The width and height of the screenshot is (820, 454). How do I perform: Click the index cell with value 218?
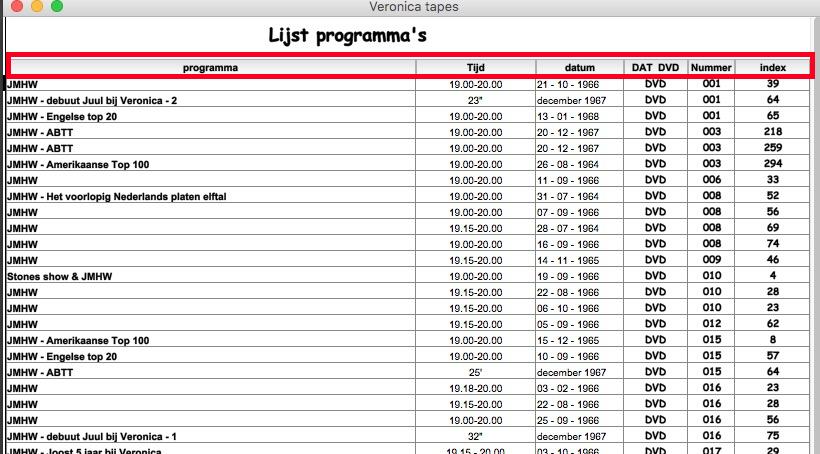coord(772,132)
